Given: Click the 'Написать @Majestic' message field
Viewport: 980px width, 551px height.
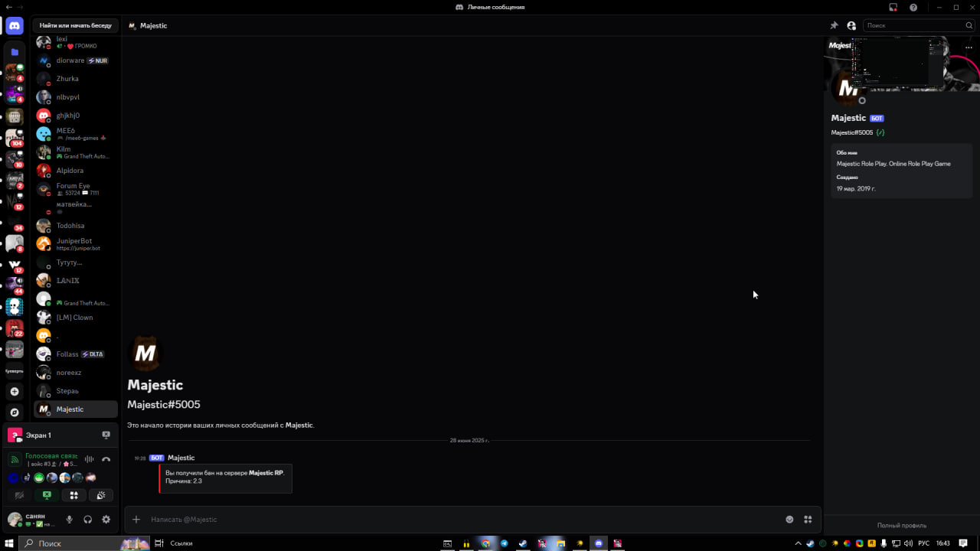Looking at the screenshot, I should click(459, 520).
